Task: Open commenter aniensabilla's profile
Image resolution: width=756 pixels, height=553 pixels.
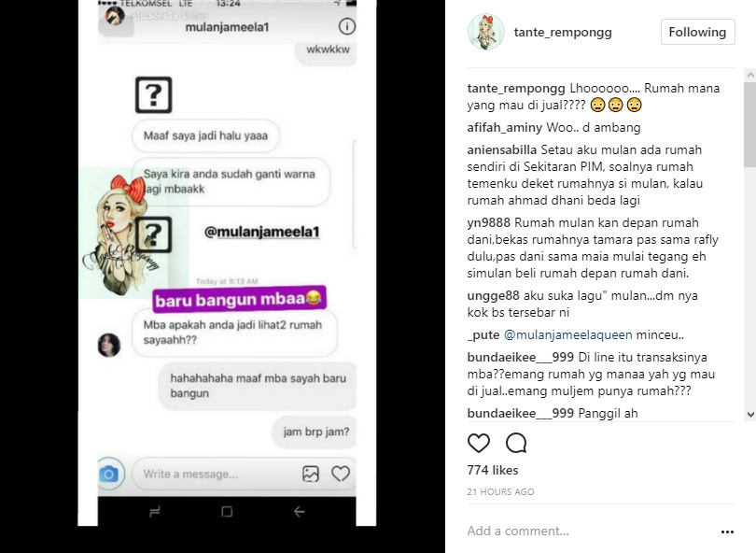Action: click(x=501, y=150)
